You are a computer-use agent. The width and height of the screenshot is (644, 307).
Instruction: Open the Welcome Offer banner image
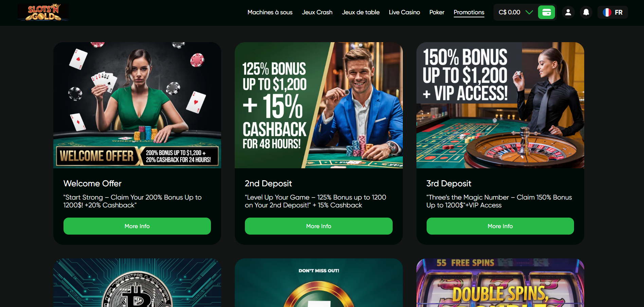pyautogui.click(x=137, y=105)
